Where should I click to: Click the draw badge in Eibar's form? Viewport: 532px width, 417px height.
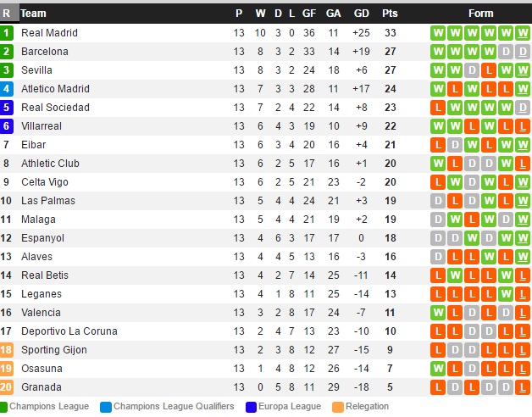click(x=455, y=145)
